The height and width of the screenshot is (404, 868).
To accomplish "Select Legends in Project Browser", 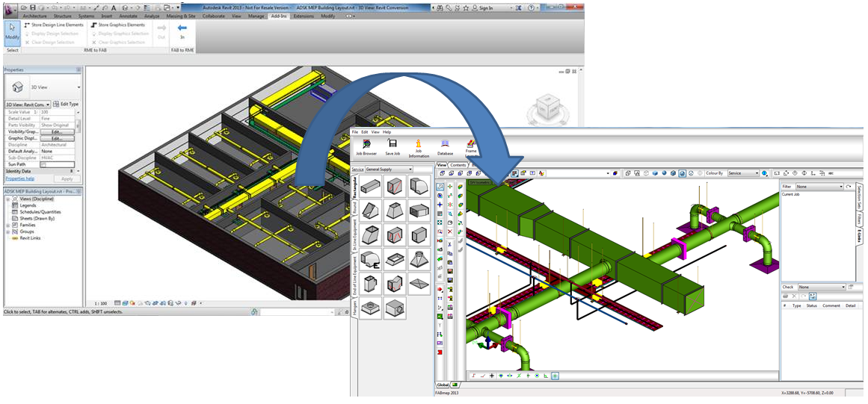I will click(28, 205).
